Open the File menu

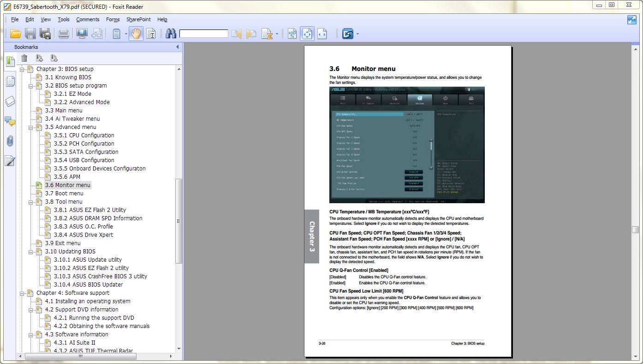point(15,20)
